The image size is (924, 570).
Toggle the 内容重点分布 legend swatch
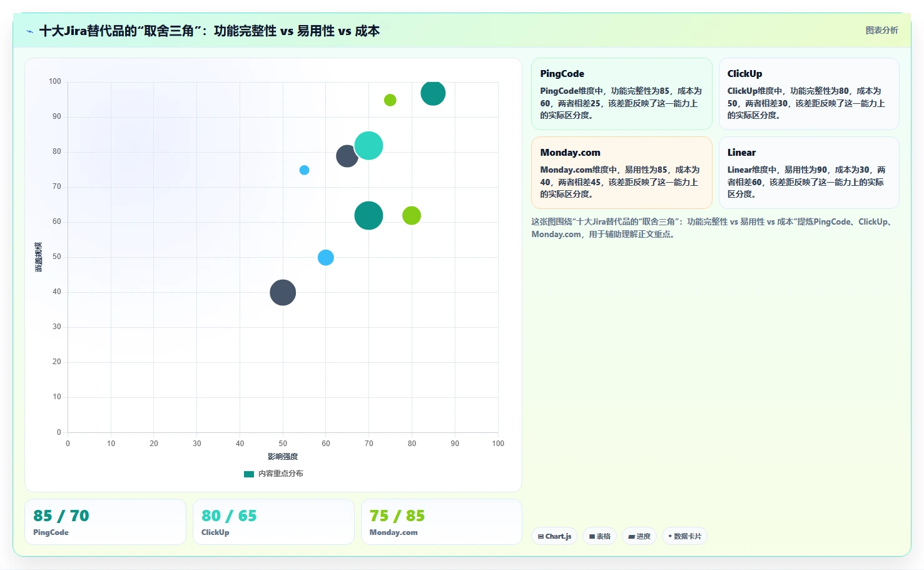click(249, 474)
